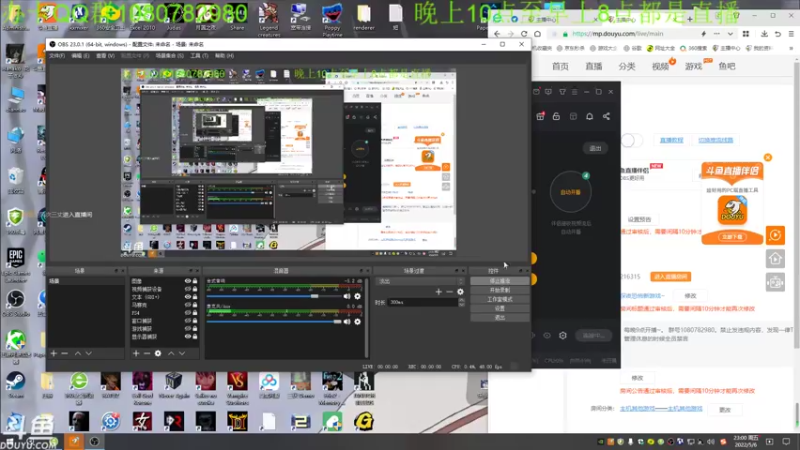Toggle visibility eye of 文本 (GDI+) source
The image size is (800, 450).
point(188,297)
